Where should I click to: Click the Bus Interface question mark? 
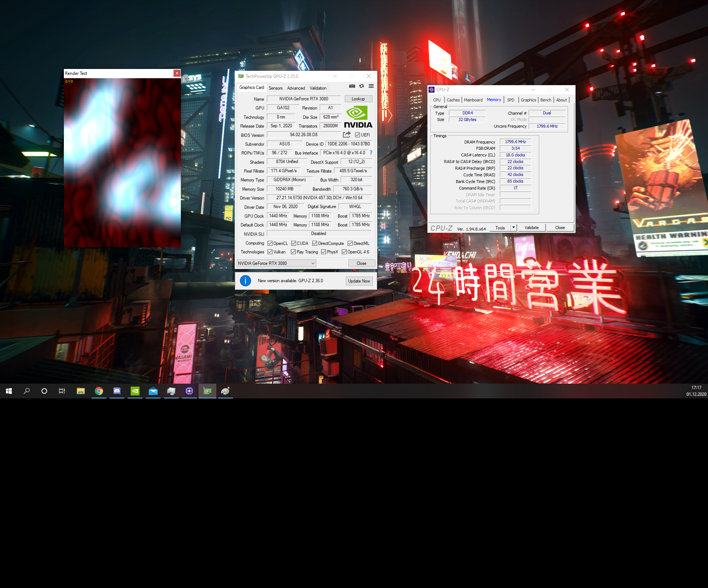pyautogui.click(x=371, y=153)
